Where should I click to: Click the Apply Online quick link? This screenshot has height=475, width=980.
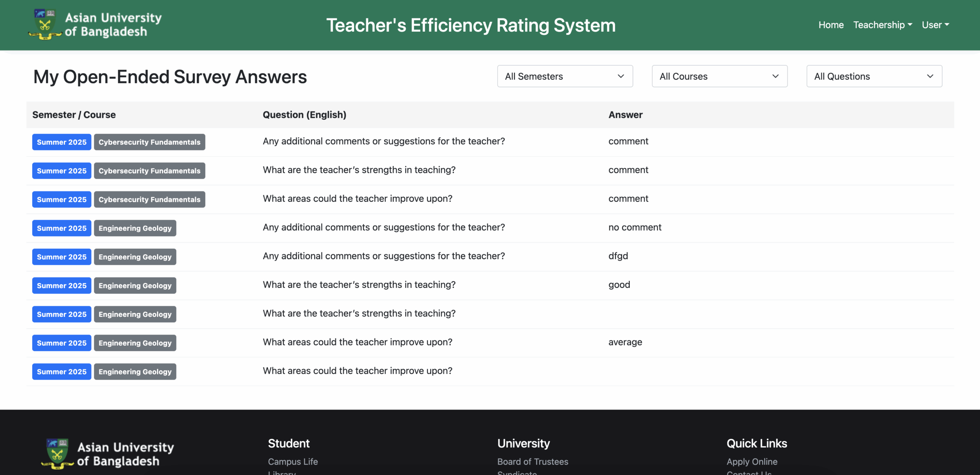(752, 462)
